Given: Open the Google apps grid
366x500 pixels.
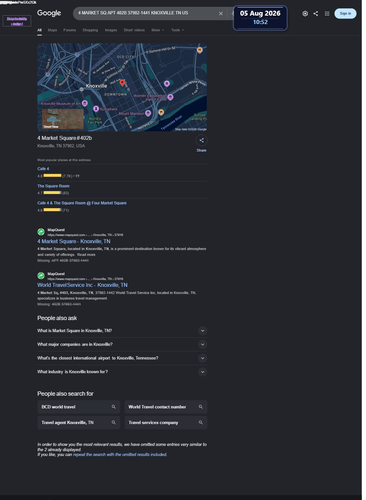Looking at the screenshot, I should pos(327,14).
